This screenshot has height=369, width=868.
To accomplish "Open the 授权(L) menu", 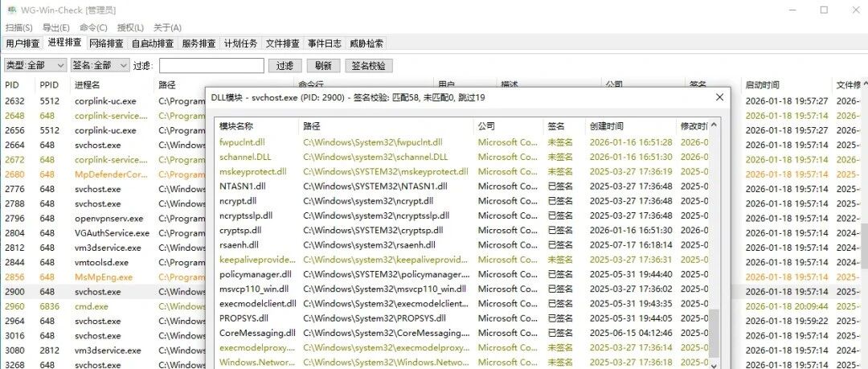I will point(131,27).
